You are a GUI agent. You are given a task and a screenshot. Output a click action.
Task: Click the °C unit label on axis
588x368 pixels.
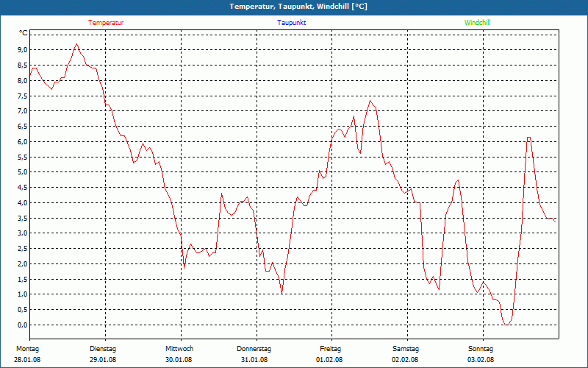[24, 33]
